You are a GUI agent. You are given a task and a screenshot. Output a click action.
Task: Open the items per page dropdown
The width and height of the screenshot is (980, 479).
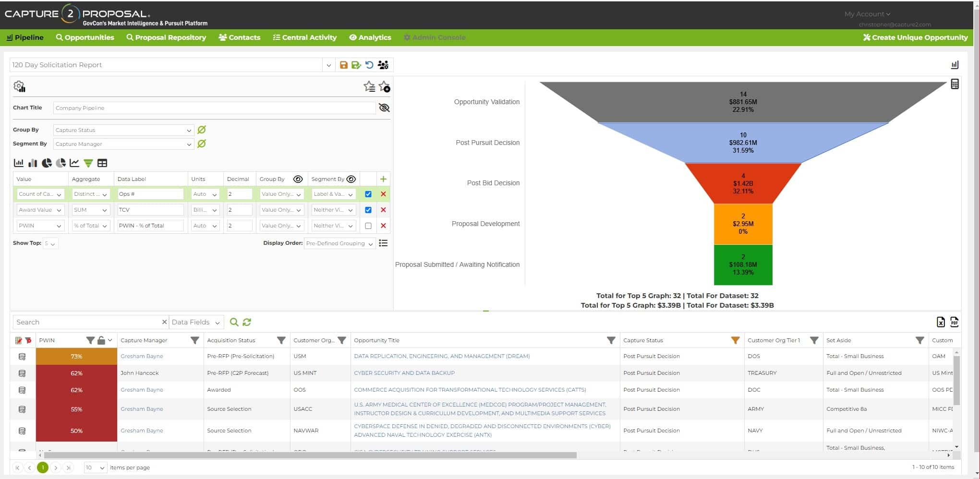[x=95, y=467]
